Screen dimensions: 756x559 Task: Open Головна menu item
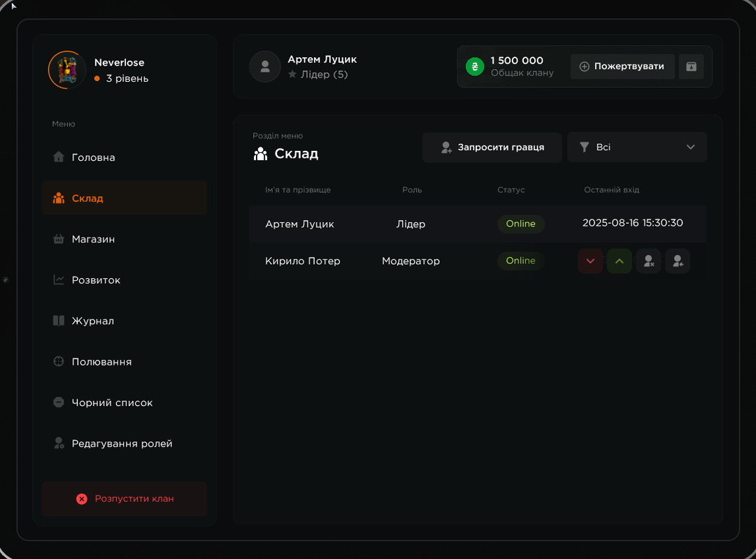(125, 157)
